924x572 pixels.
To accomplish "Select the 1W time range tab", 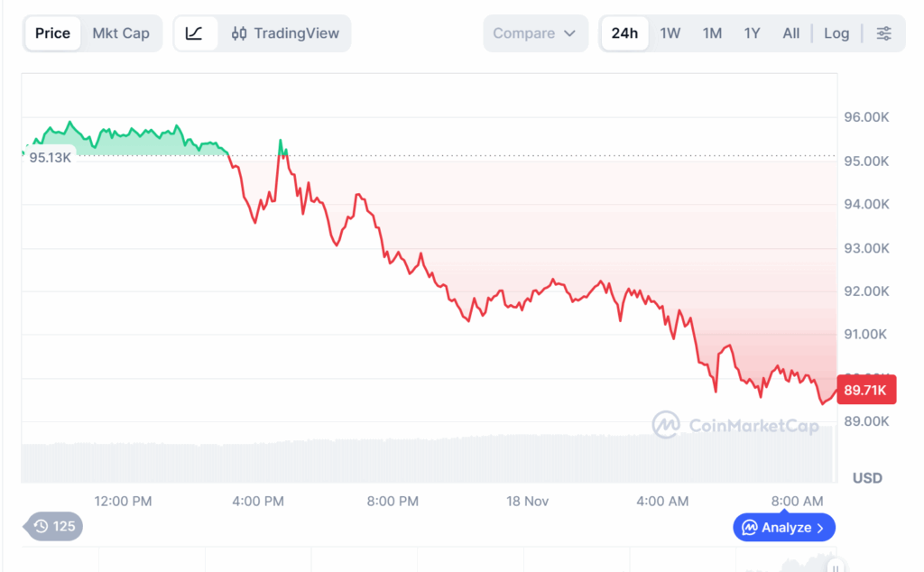I will (670, 33).
